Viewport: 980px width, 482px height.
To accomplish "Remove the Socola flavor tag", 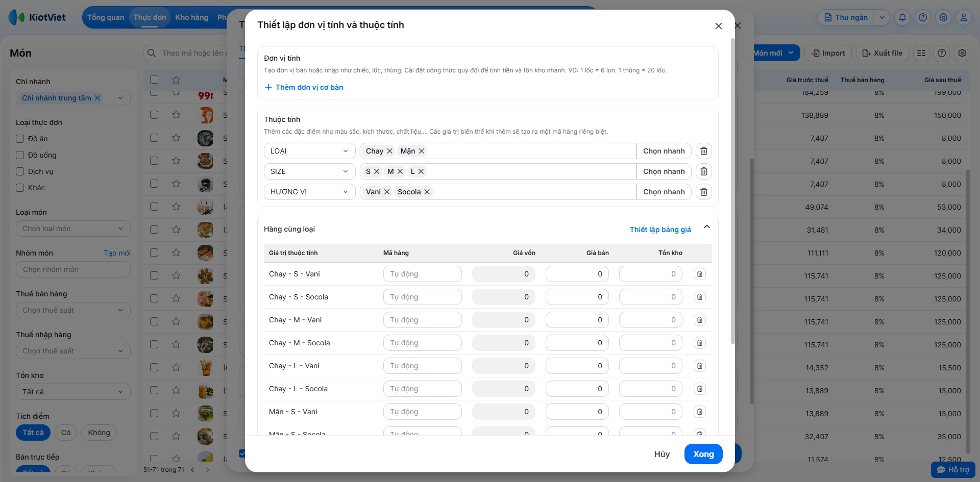I will point(427,192).
